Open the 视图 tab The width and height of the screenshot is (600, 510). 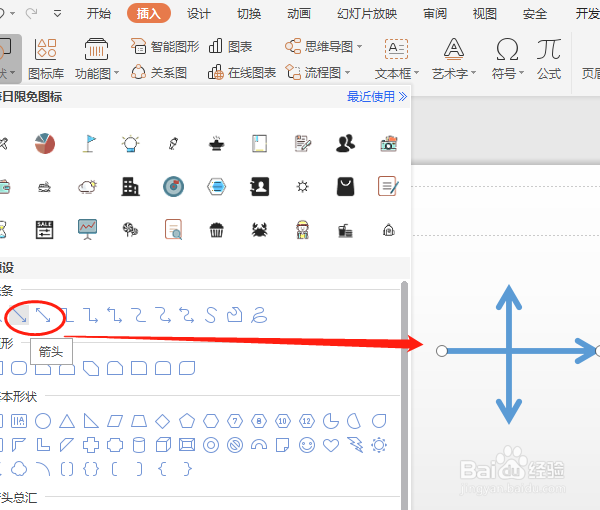[x=484, y=14]
